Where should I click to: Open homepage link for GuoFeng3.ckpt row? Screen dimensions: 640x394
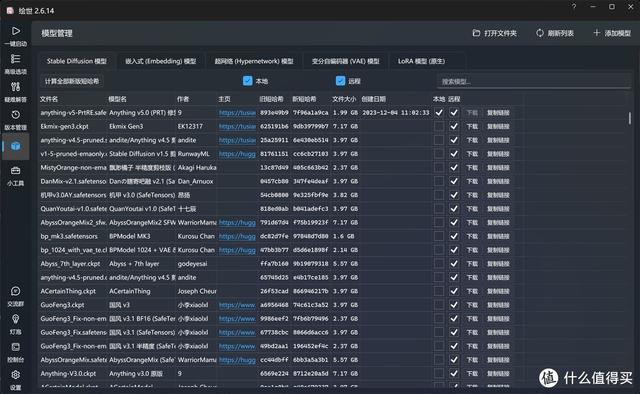237,305
